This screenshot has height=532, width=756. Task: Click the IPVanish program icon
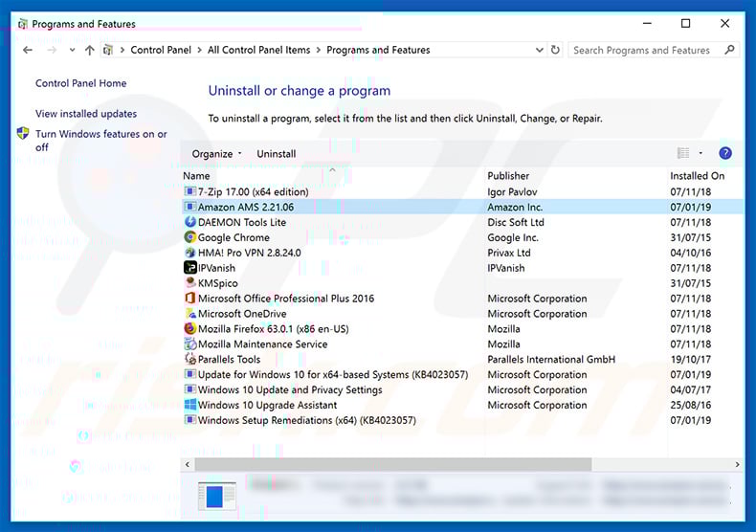click(x=190, y=268)
